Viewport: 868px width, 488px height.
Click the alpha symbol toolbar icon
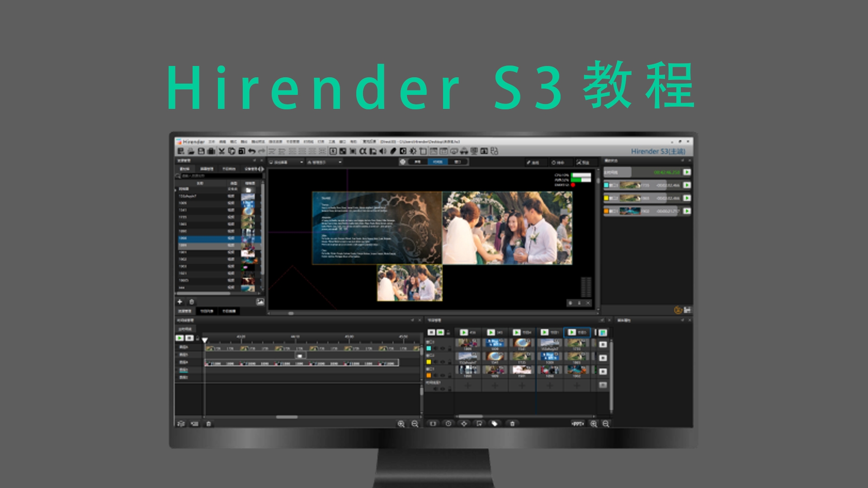363,151
